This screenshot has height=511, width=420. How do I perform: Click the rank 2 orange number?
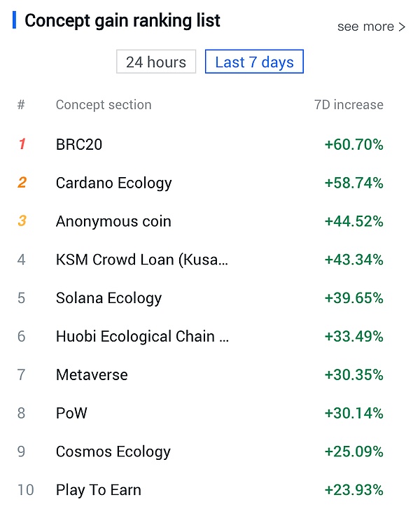22,183
